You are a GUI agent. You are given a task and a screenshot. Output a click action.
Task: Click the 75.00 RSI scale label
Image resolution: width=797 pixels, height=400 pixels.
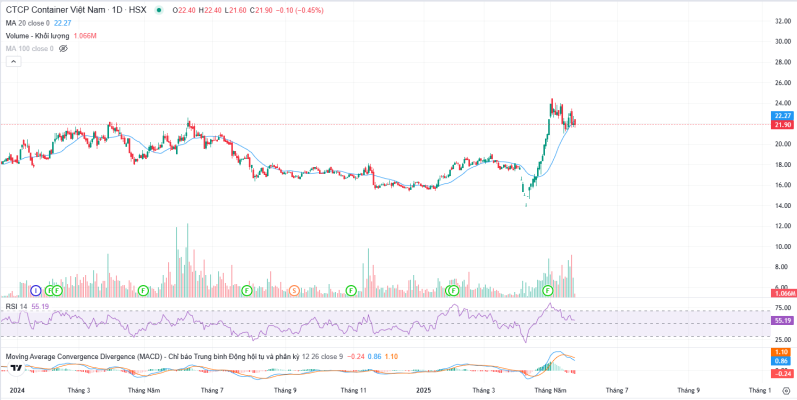point(783,308)
